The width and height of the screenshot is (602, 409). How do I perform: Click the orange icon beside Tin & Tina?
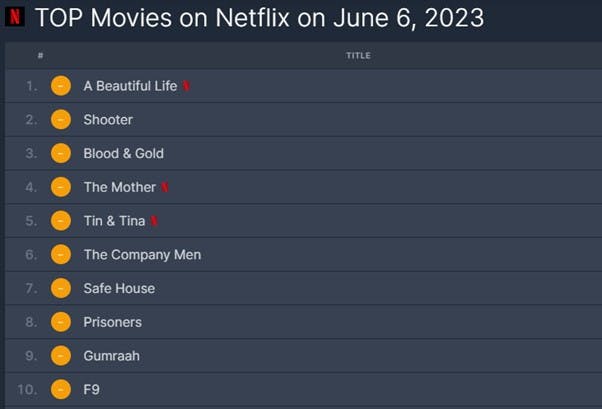[61, 221]
